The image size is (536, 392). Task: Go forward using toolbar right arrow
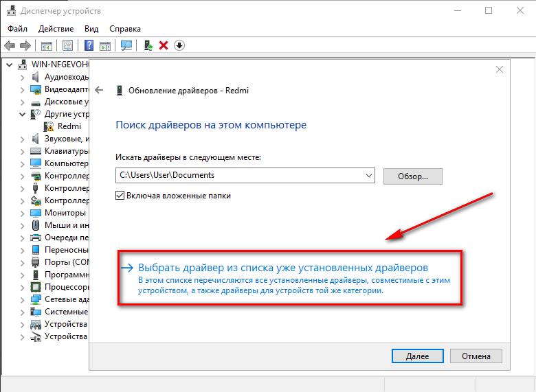(x=25, y=45)
